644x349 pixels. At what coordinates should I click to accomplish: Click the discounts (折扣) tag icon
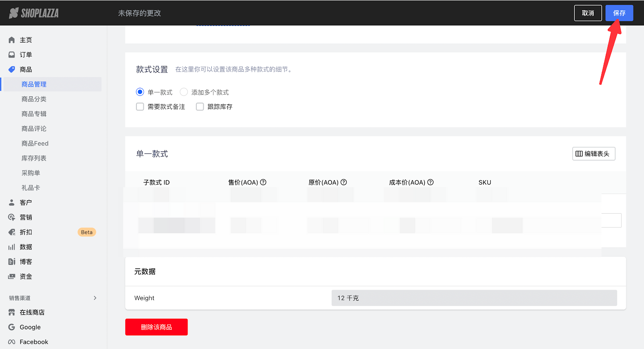point(12,232)
